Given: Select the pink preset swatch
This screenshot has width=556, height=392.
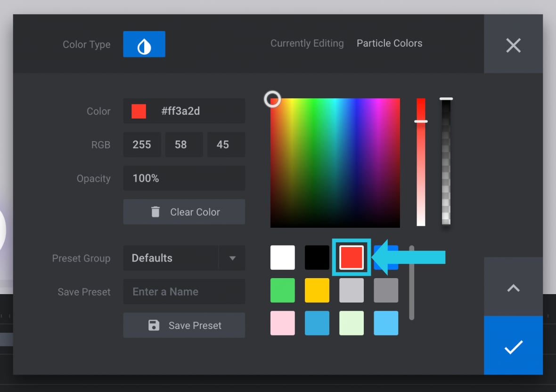Looking at the screenshot, I should (x=283, y=323).
